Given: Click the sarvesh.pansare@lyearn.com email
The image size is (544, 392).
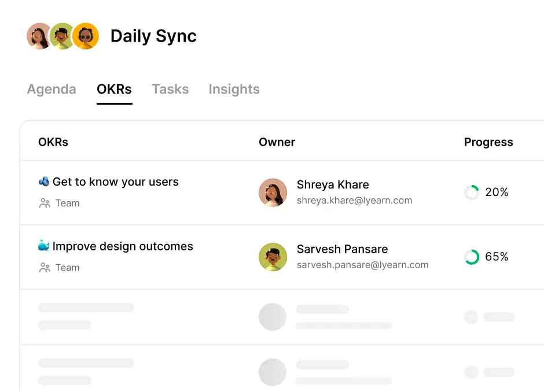Looking at the screenshot, I should click(362, 265).
